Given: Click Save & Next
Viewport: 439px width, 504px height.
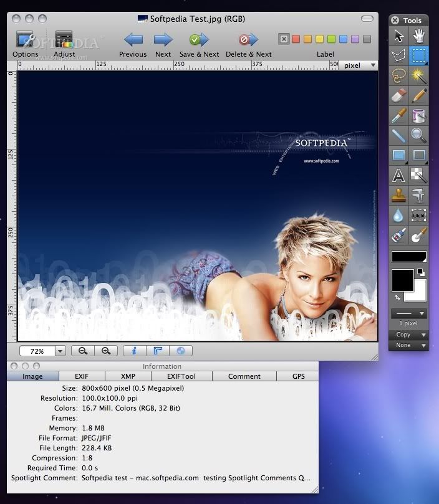Looking at the screenshot, I should coord(199,45).
